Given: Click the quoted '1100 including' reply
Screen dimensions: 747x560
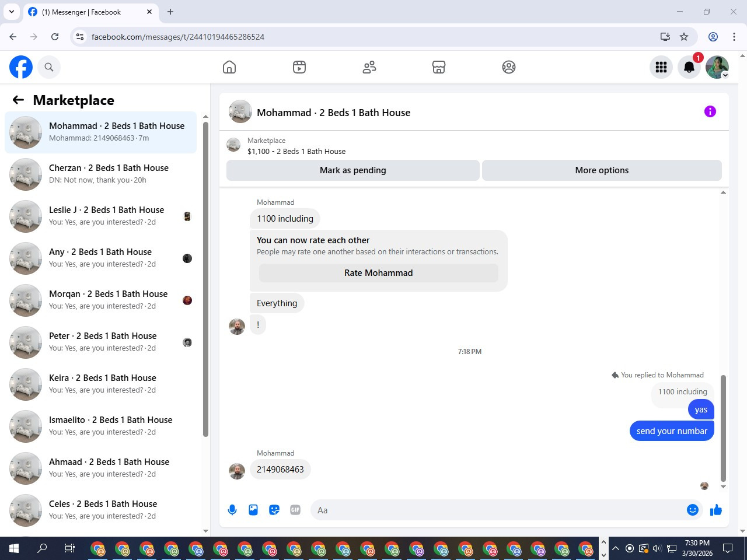Looking at the screenshot, I should (683, 392).
